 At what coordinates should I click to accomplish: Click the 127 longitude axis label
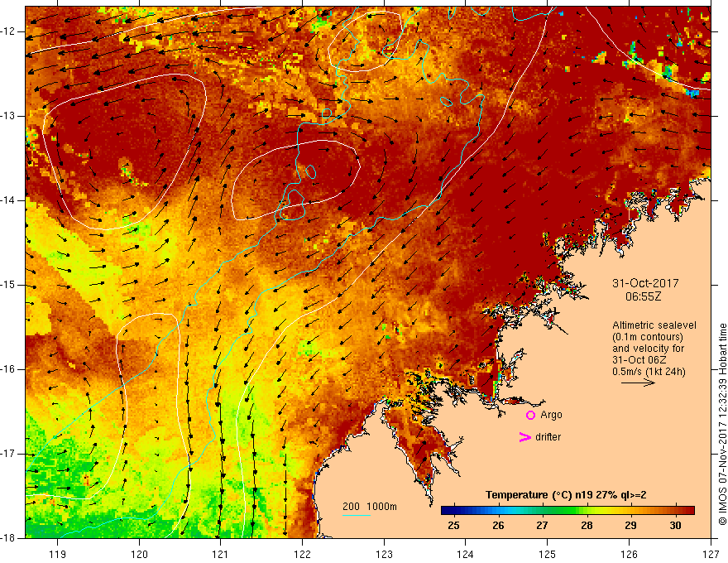[x=711, y=554]
